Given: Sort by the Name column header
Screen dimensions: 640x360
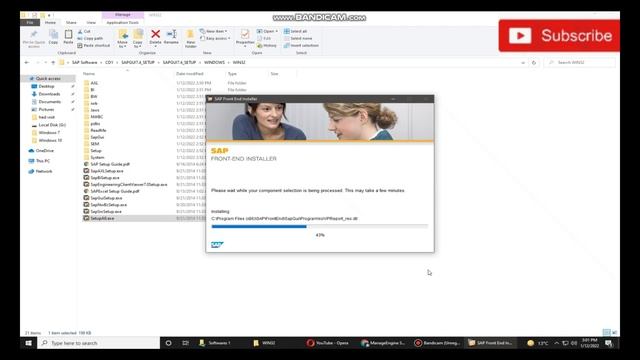Looking at the screenshot, I should click(x=89, y=74).
